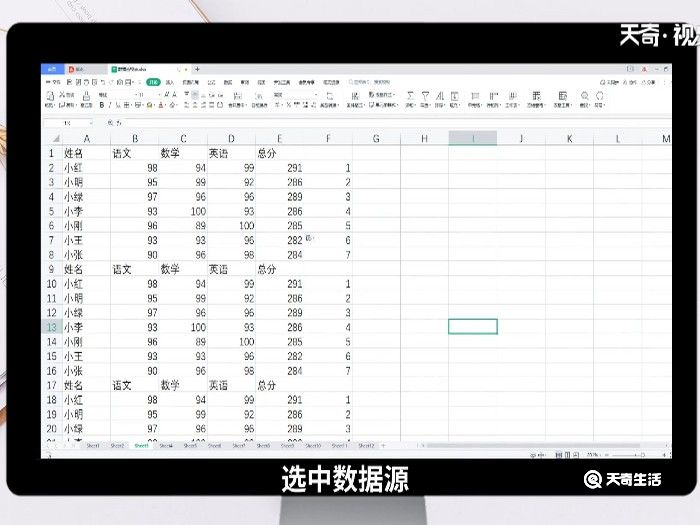Click the table tools icon
Image resolution: width=700 pixels, height=525 pixels.
click(x=562, y=96)
